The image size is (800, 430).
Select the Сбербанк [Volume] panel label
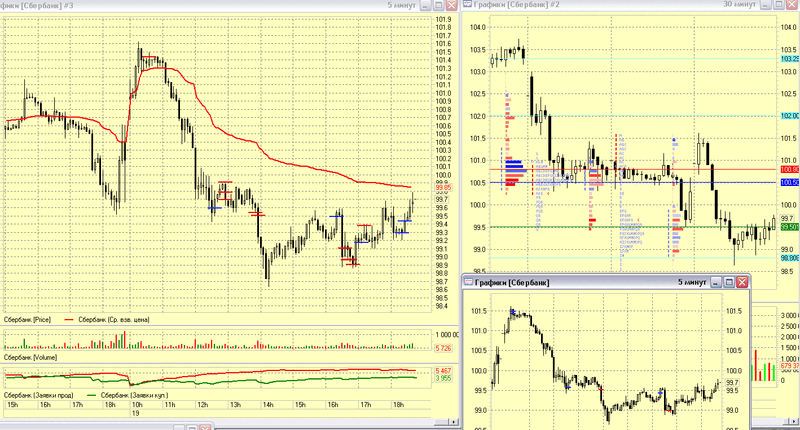pos(30,358)
